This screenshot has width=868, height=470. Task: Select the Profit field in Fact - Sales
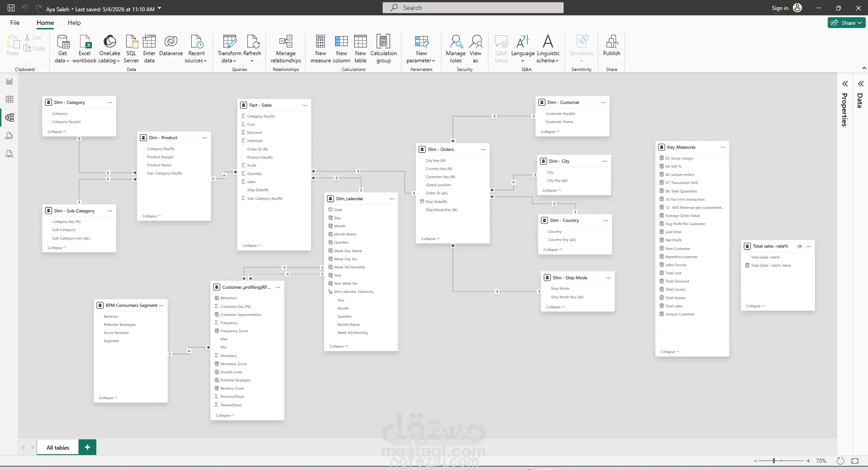[252, 165]
